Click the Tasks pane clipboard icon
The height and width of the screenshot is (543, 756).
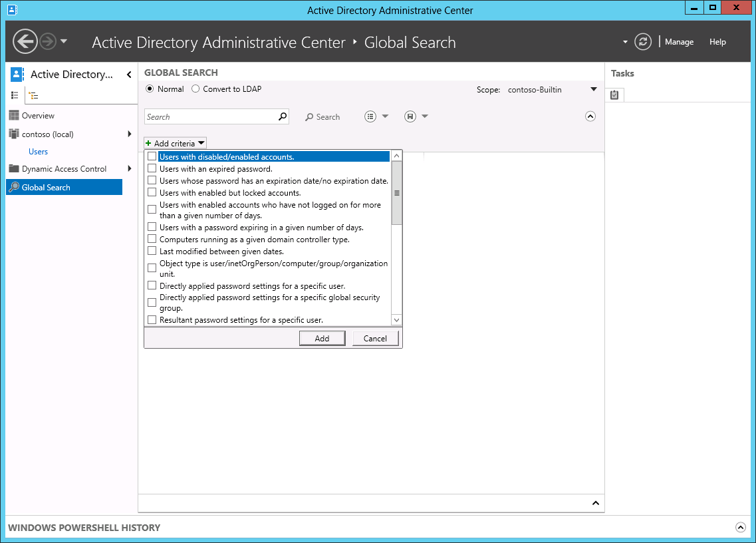614,94
